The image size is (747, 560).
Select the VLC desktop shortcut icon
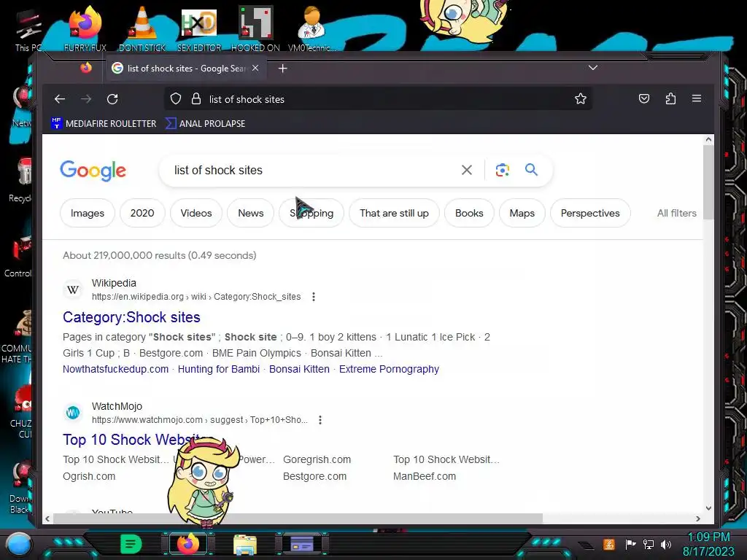142,28
